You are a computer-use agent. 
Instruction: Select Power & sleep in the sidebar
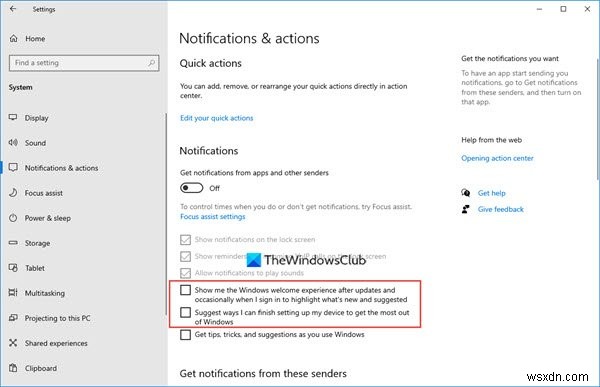click(48, 218)
